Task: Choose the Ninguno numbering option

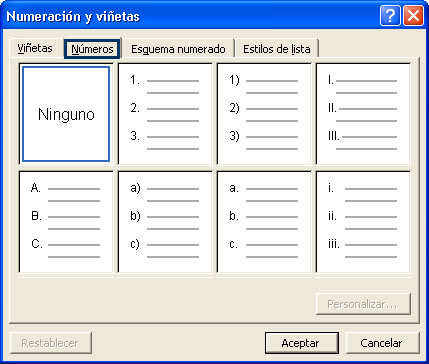Action: (66, 114)
